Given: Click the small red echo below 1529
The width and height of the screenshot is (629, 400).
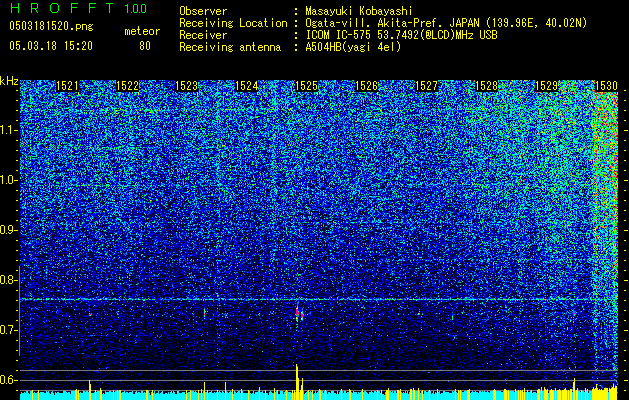Looking at the screenshot, I should click(x=574, y=313).
